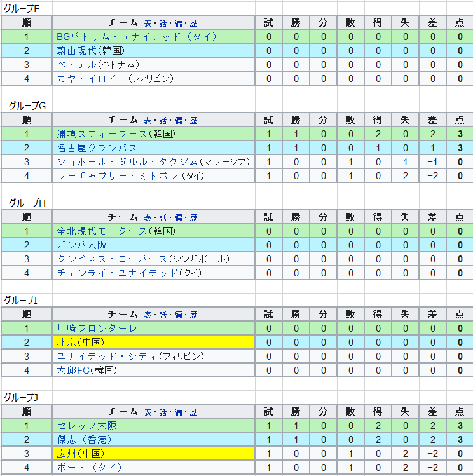Click 話 link in Group F header

coord(163,23)
